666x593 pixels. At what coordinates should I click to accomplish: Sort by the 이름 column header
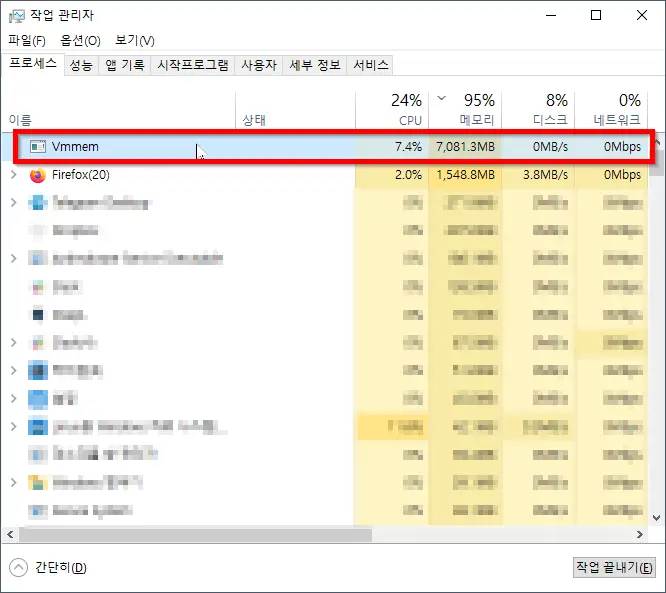coord(119,110)
